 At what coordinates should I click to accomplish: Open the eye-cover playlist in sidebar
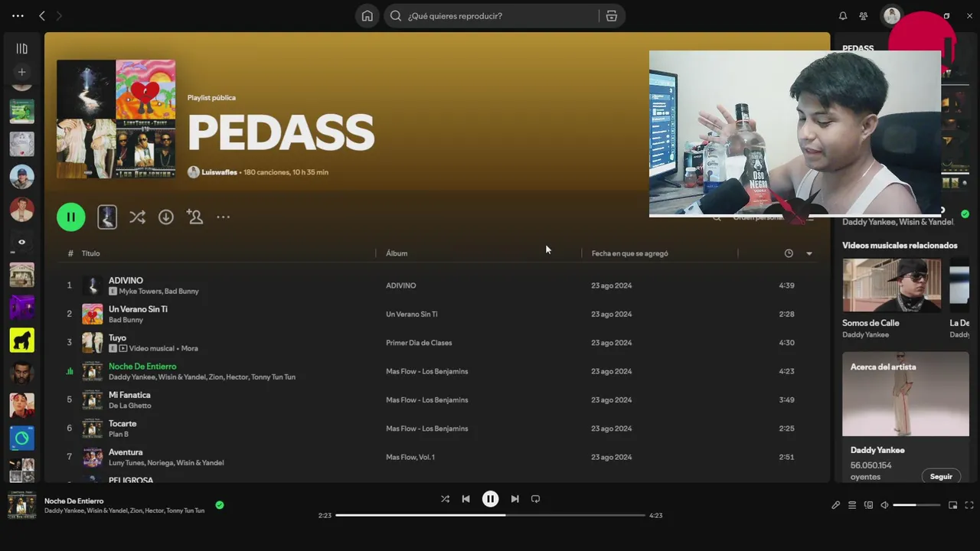[x=21, y=242]
